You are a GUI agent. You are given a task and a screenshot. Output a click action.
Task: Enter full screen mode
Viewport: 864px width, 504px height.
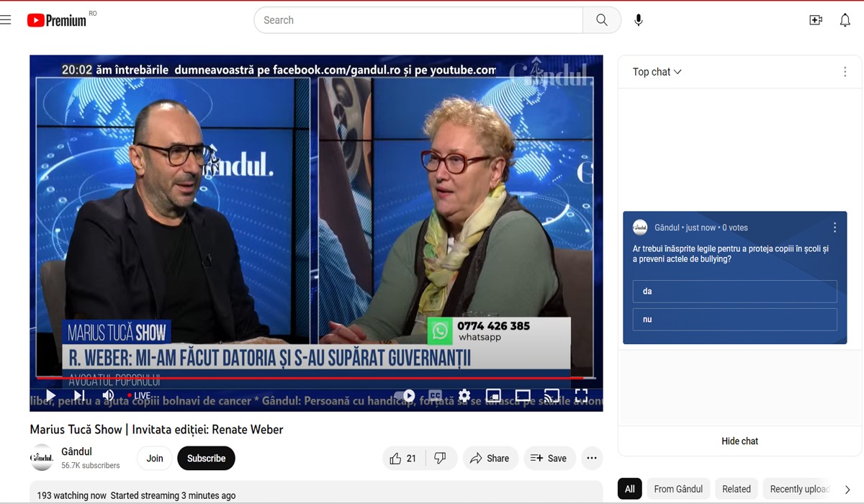coord(581,395)
